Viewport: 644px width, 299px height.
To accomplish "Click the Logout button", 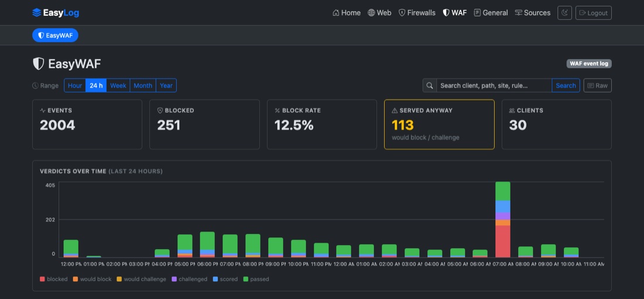I will [594, 13].
